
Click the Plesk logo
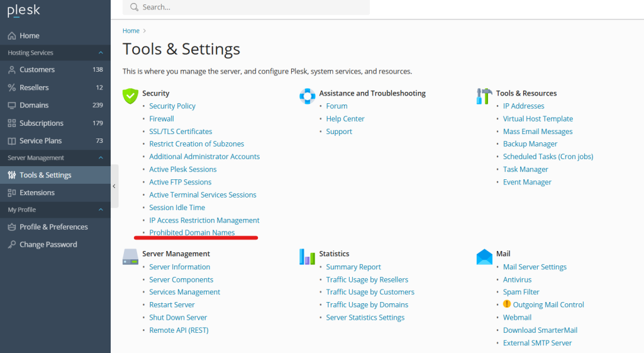tap(23, 10)
